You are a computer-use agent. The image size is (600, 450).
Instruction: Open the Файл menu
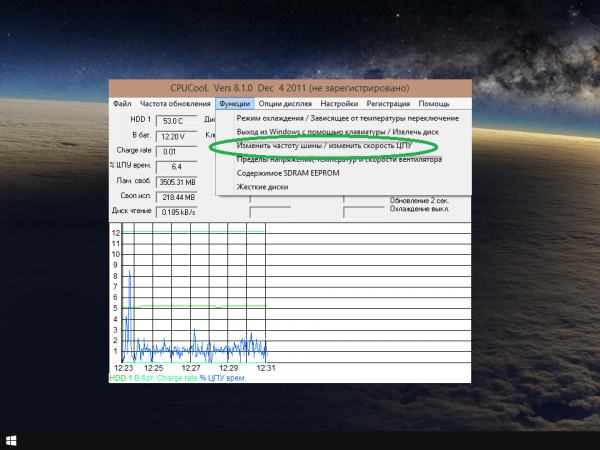click(x=122, y=104)
